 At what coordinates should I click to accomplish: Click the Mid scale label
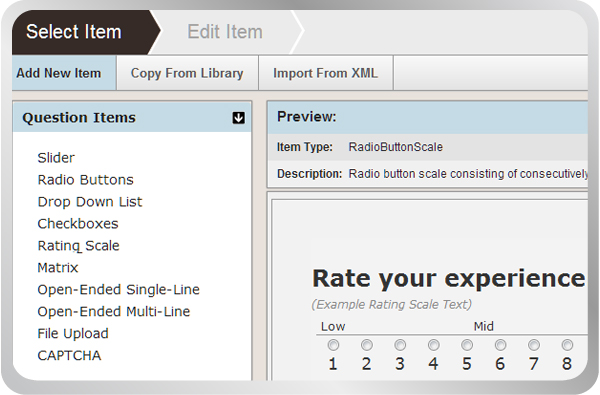point(484,326)
